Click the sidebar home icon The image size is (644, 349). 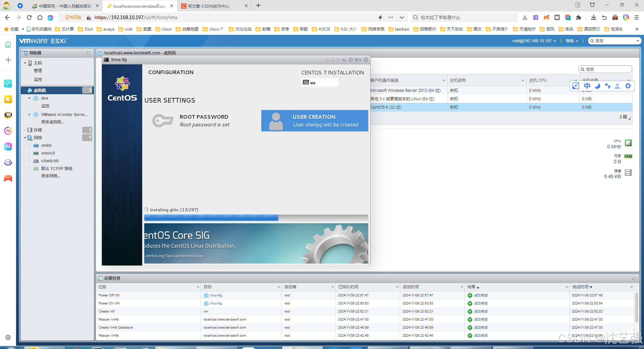[8, 45]
